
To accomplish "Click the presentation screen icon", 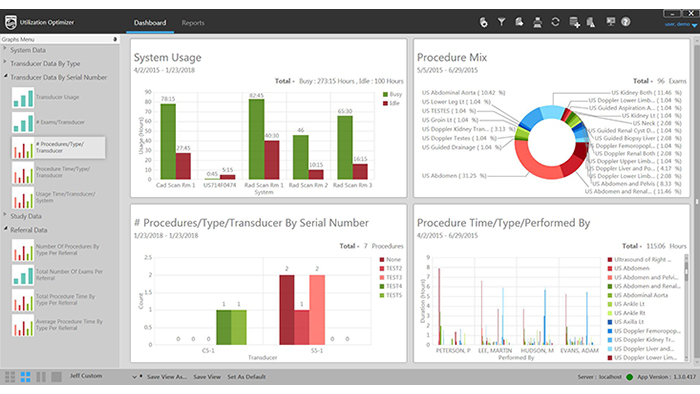I will (610, 22).
